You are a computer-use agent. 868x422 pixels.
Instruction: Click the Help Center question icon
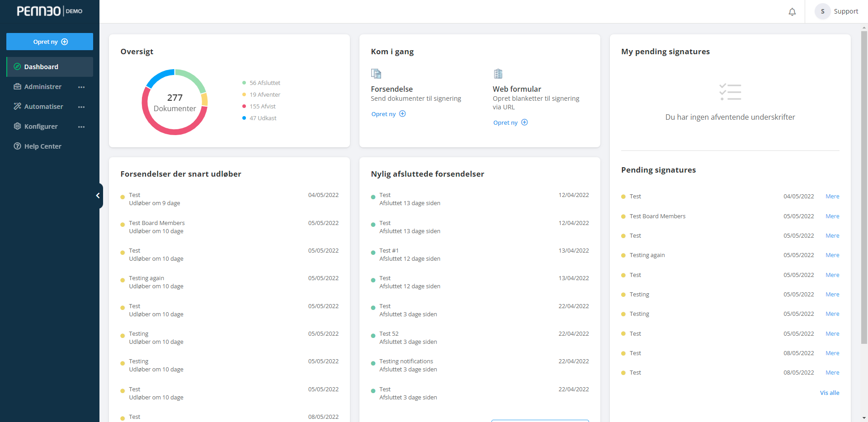click(x=17, y=146)
